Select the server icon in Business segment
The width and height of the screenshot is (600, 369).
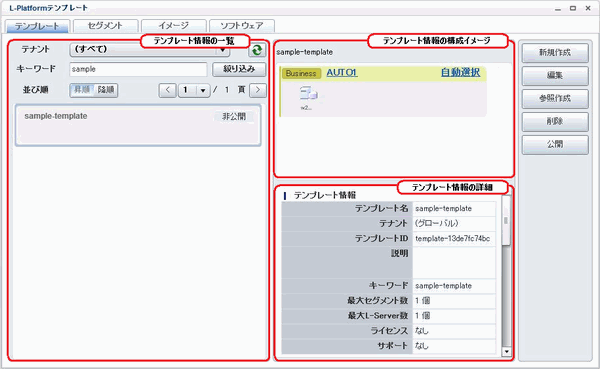[x=308, y=93]
